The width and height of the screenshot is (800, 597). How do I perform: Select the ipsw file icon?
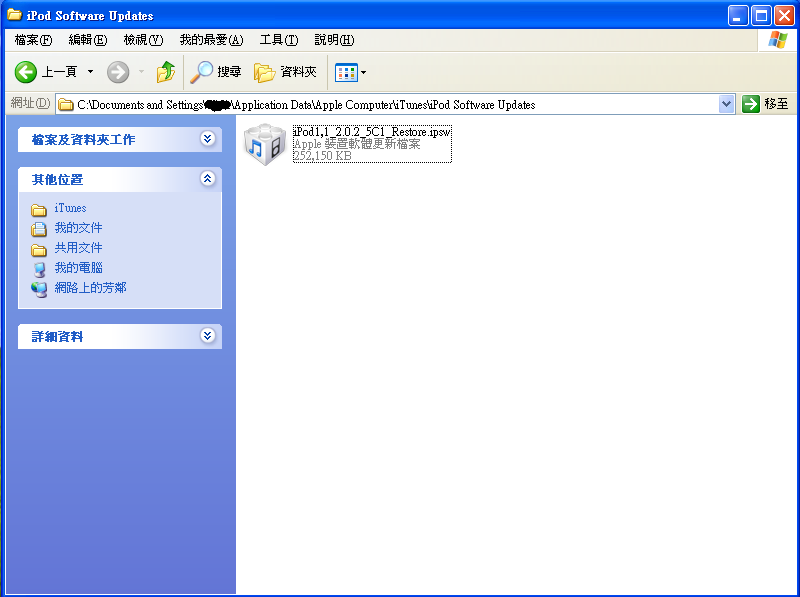[x=264, y=144]
